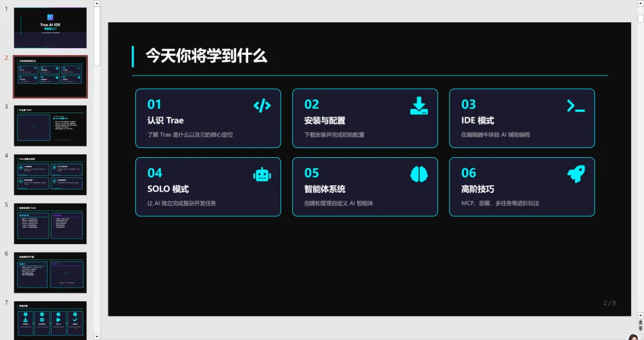Click the heading 智能体系统
The image size is (644, 340).
pyautogui.click(x=325, y=189)
